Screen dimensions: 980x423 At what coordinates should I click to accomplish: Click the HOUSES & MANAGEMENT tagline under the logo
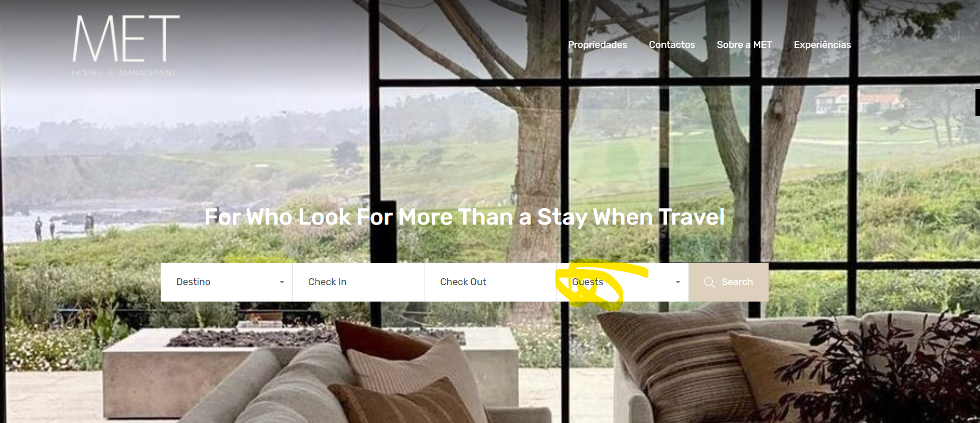point(124,73)
